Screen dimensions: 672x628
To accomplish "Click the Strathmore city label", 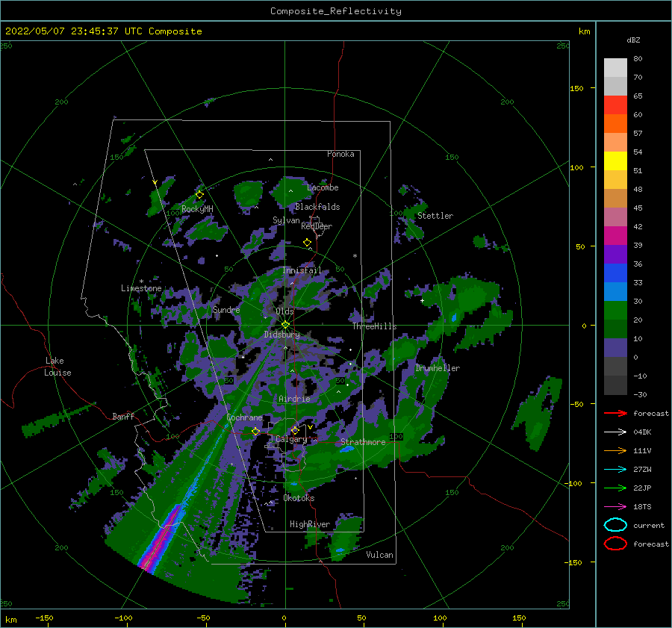I will click(364, 442).
